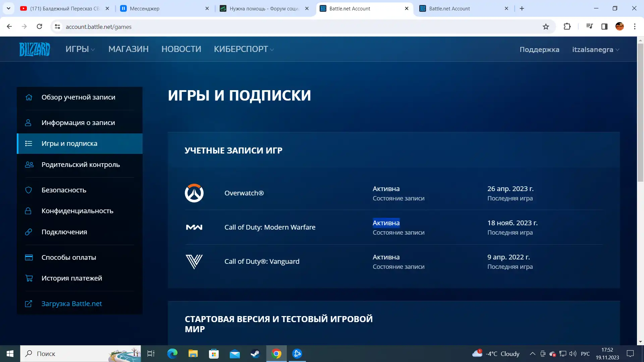The height and width of the screenshot is (362, 644).
Task: Click the Поддержка link
Action: click(539, 50)
